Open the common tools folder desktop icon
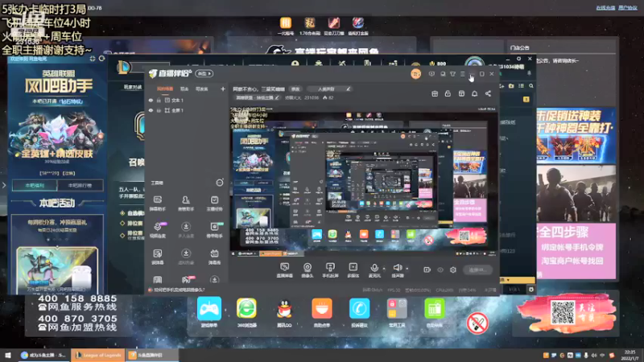This screenshot has height=362, width=644. 397,312
